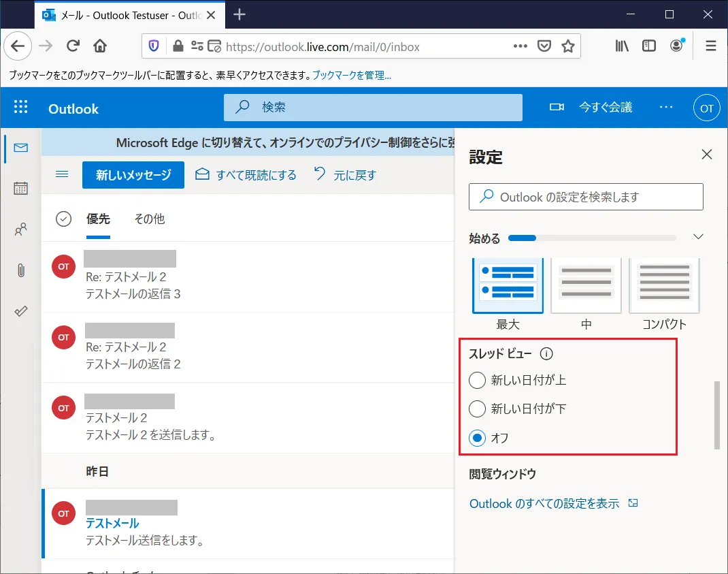Bookmark this page with the star icon

pos(568,46)
